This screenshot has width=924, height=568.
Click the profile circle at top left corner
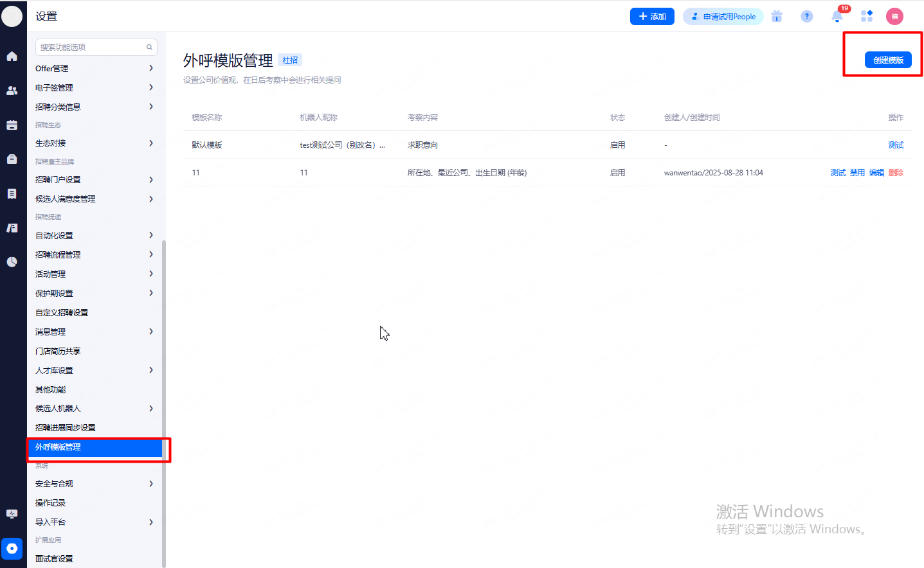[x=12, y=16]
